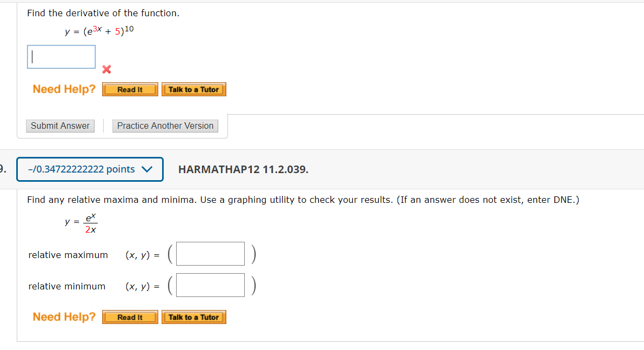Image resolution: width=644 pixels, height=350 pixels.
Task: Open Practice Another Version
Action: pyautogui.click(x=165, y=126)
